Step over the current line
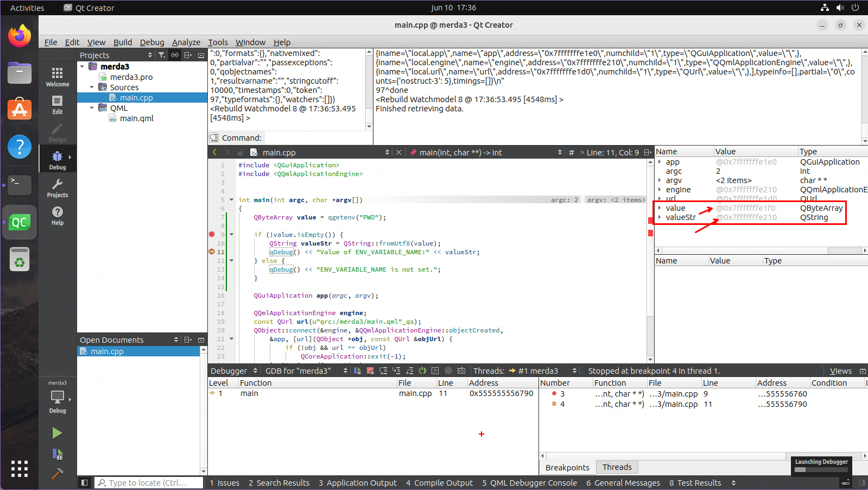 point(383,371)
